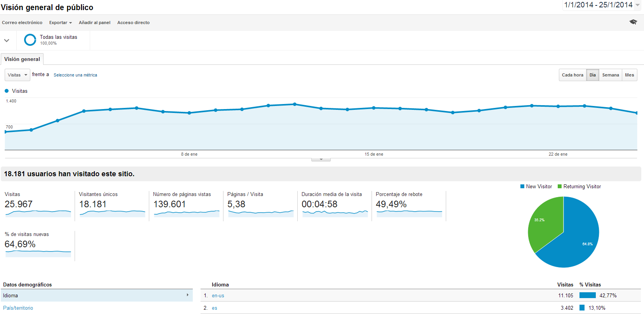This screenshot has width=644, height=314.
Task: Click the % Visitas column header
Action: (x=590, y=285)
